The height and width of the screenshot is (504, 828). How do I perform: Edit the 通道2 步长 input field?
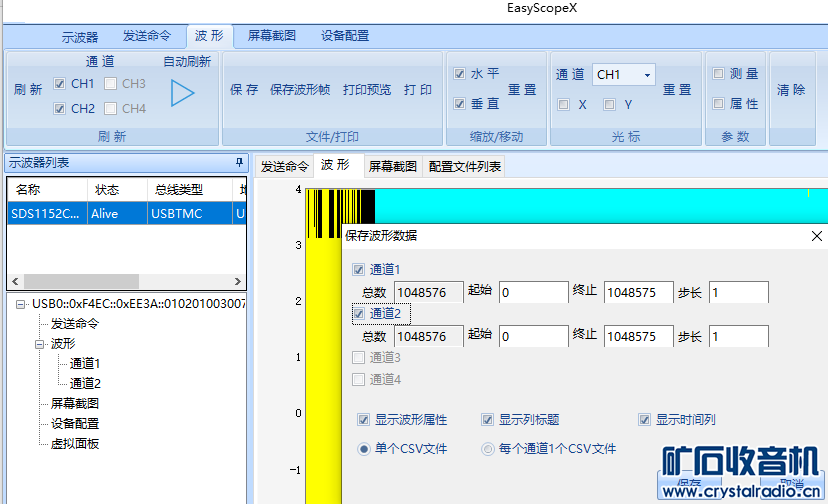tap(738, 336)
